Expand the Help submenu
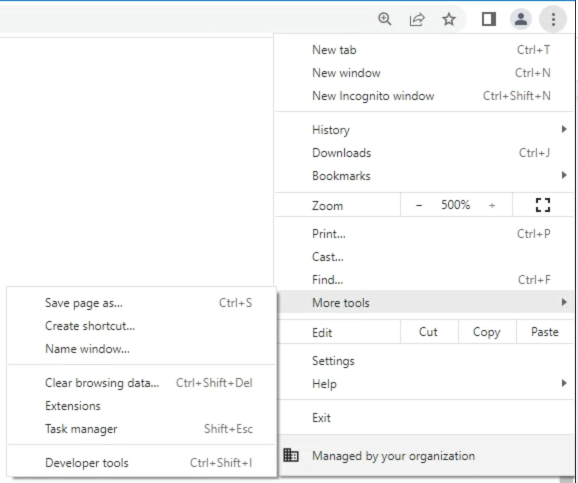 coord(424,383)
